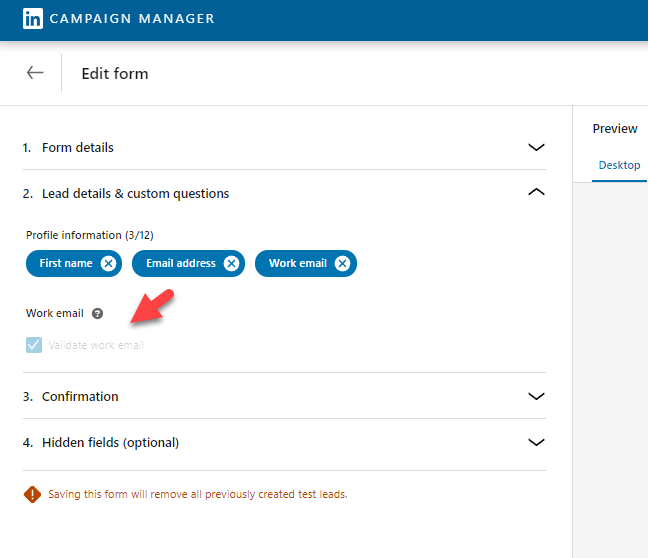
Task: Click the Lead details & custom questions title
Action: click(135, 193)
